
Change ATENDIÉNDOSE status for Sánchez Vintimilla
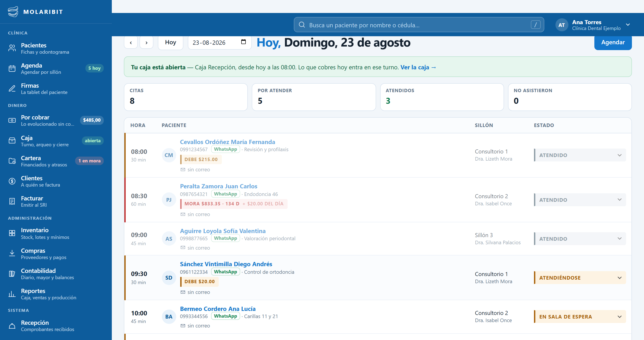coord(580,278)
